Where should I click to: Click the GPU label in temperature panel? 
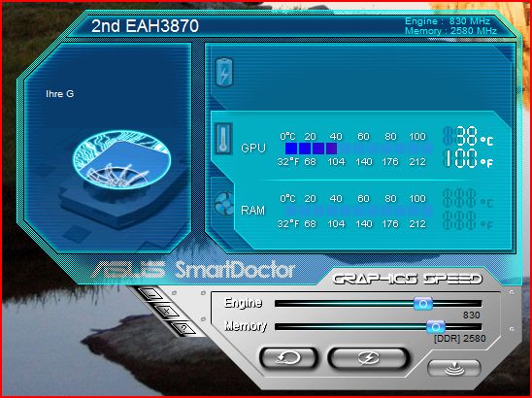253,149
